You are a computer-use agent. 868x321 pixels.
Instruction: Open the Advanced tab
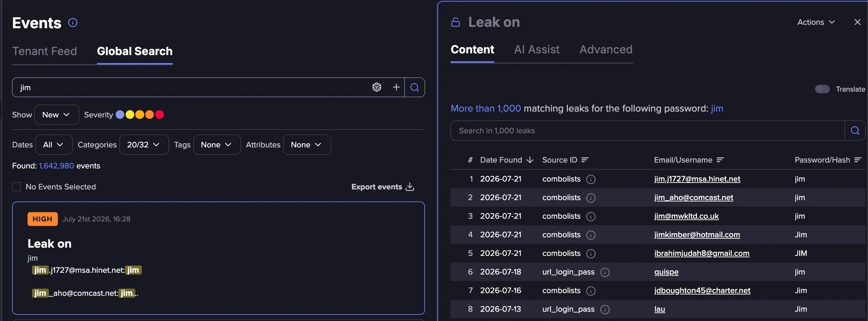[x=606, y=50]
